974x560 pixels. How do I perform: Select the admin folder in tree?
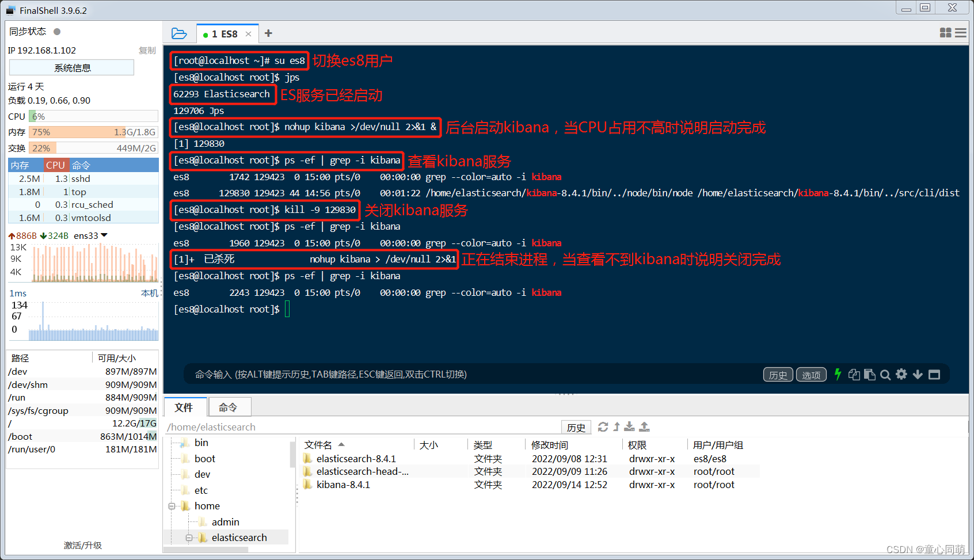(x=225, y=522)
